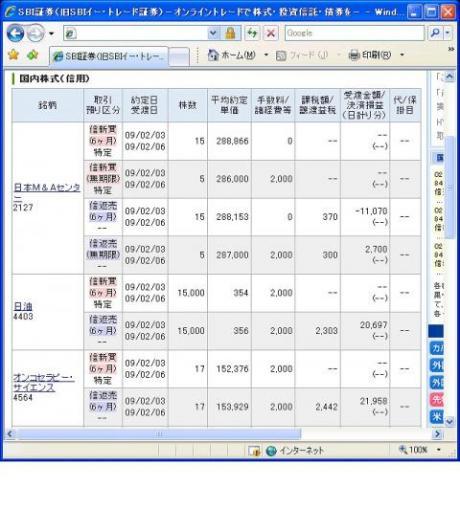Open a blank new tab
The width and height of the screenshot is (460, 531).
pos(179,56)
